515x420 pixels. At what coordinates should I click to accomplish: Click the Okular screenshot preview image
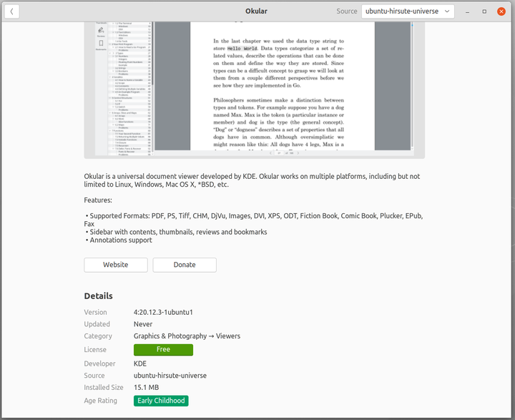click(x=254, y=89)
